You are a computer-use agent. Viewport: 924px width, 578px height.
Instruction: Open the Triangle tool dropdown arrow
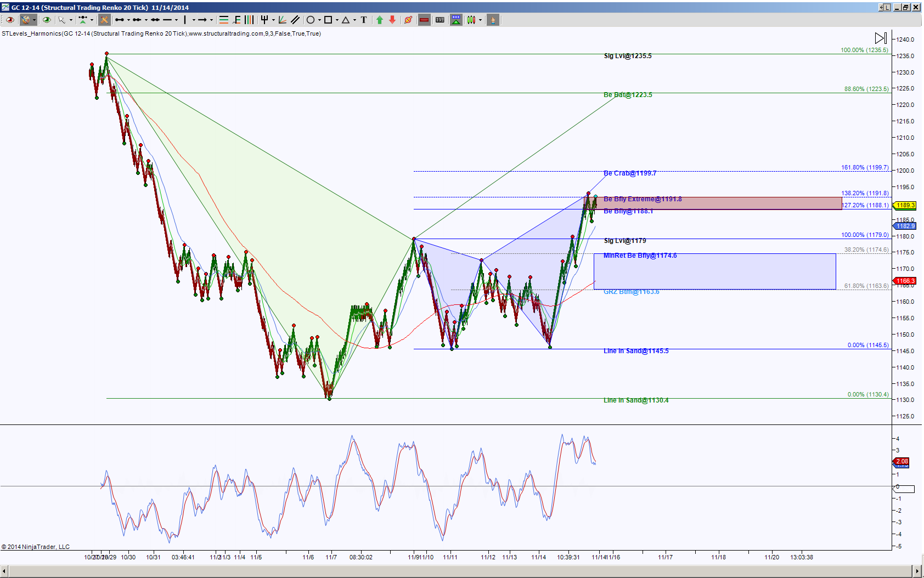(x=354, y=20)
